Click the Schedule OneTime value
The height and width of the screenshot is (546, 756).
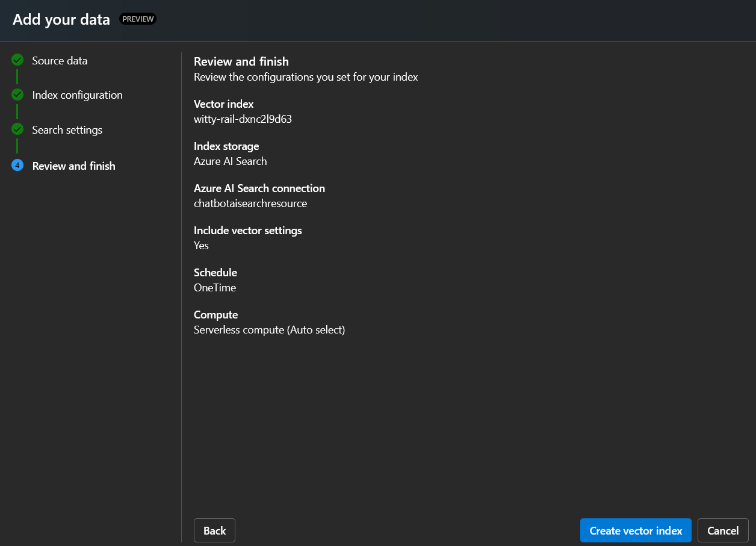pyautogui.click(x=214, y=287)
